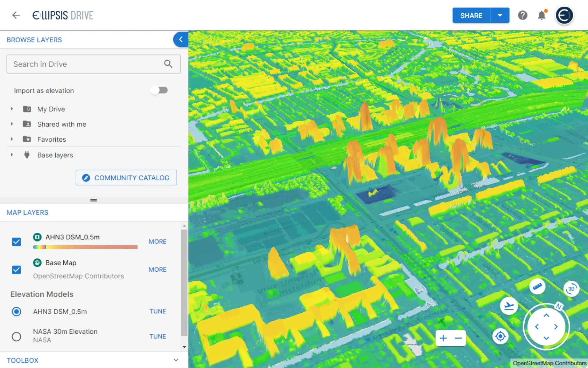Select NASA 30m Elevation radio button
Image resolution: width=588 pixels, height=368 pixels.
point(16,336)
